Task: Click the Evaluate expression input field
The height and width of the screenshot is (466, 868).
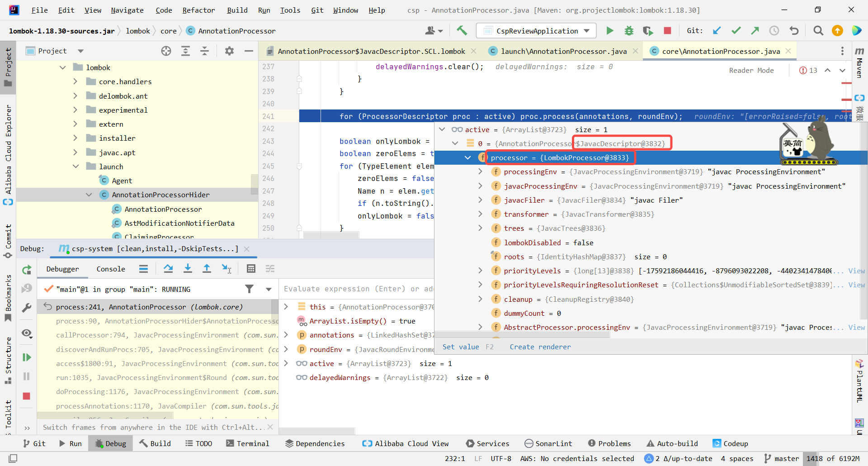Action: click(x=357, y=289)
